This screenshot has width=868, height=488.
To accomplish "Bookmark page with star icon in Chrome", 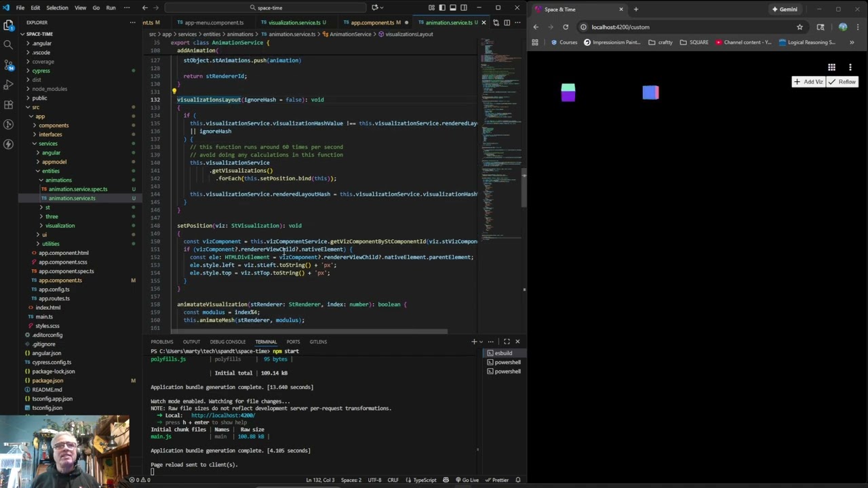I will (800, 27).
